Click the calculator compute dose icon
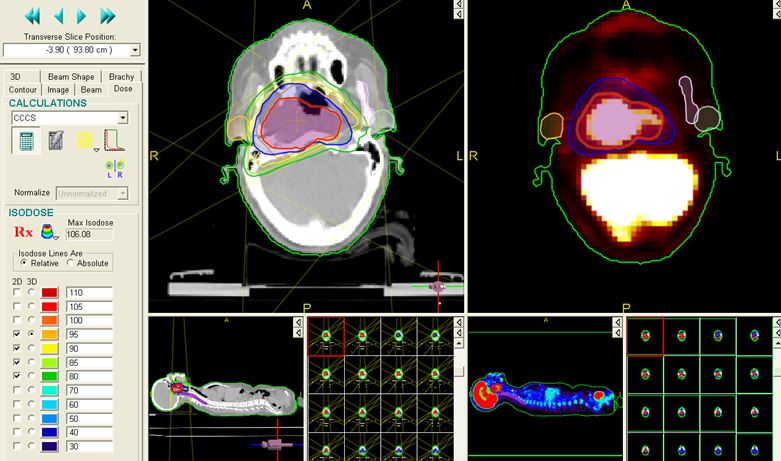 tap(26, 141)
